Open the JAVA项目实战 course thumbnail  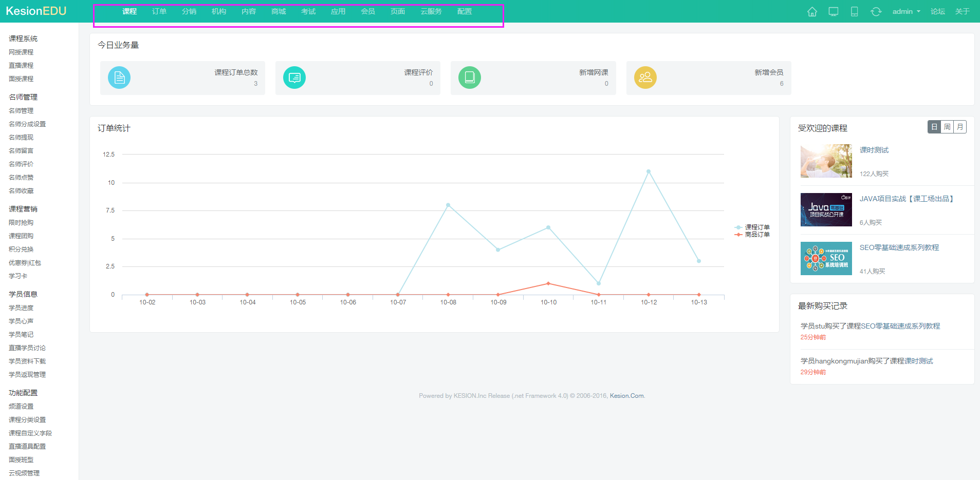tap(826, 210)
